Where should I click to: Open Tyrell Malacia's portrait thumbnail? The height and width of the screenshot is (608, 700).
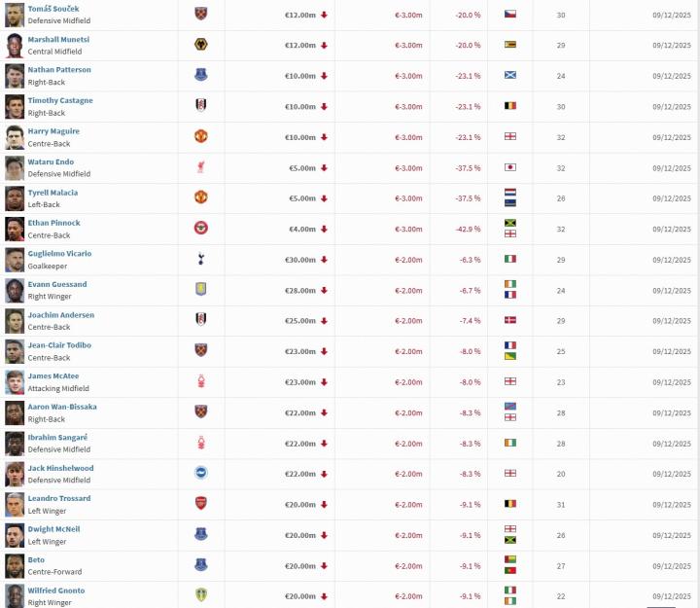[15, 198]
